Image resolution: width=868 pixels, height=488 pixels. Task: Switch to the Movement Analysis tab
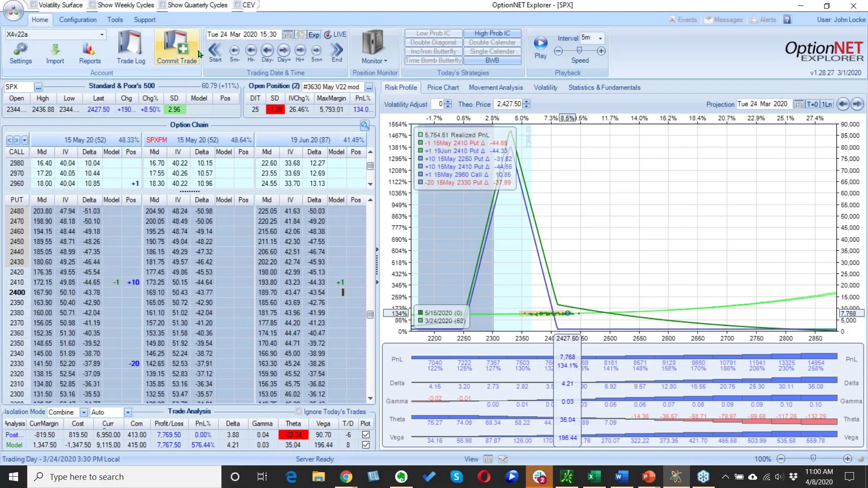tap(495, 88)
